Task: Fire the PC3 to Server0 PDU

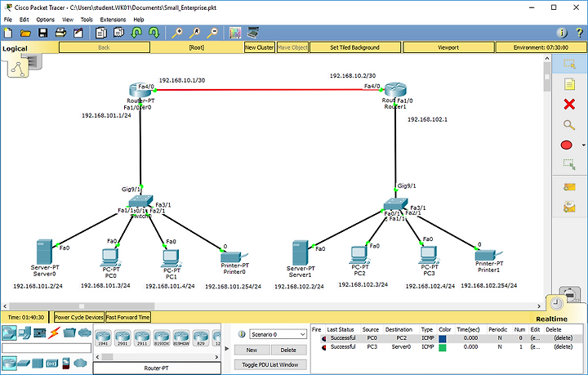Action: pos(323,347)
